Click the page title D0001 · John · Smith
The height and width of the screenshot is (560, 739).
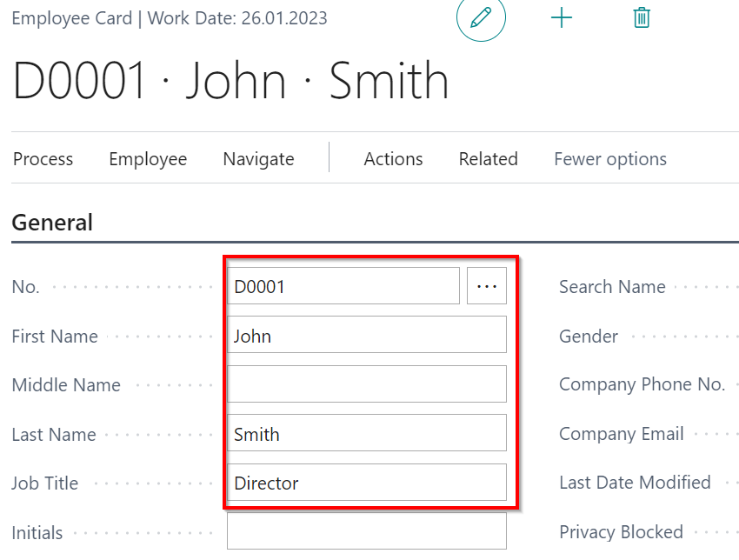coord(230,81)
